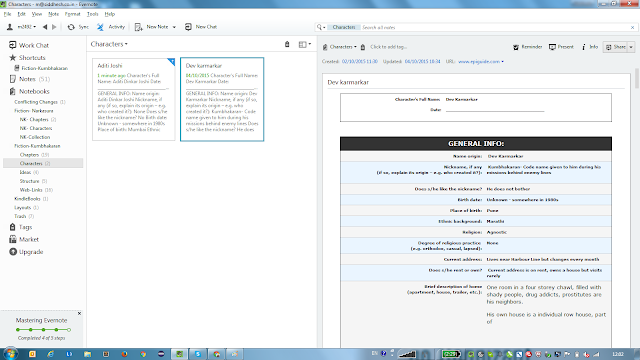Open the www.epiguide.com URL link
The height and width of the screenshot is (360, 640).
(479, 62)
